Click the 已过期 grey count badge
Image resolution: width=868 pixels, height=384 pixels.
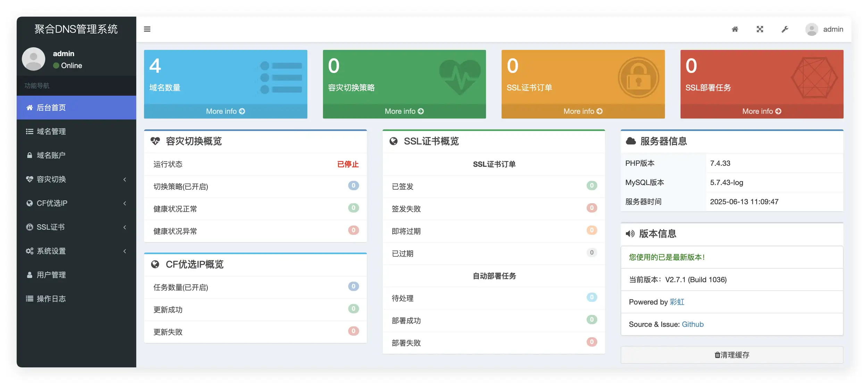[592, 253]
